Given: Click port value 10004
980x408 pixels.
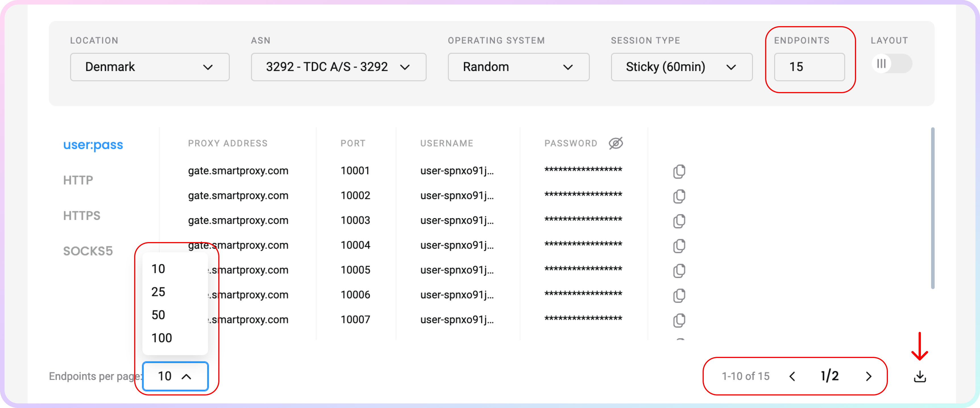Looking at the screenshot, I should point(355,245).
